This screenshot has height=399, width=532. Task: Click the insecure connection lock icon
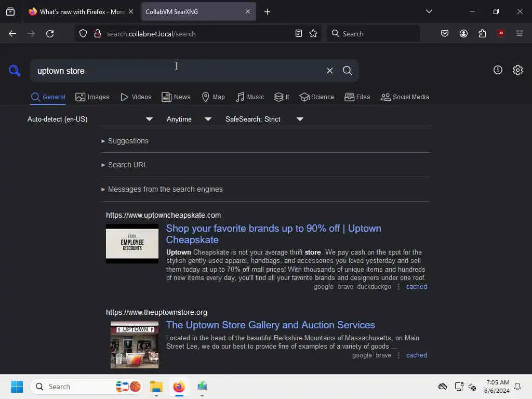pos(98,34)
